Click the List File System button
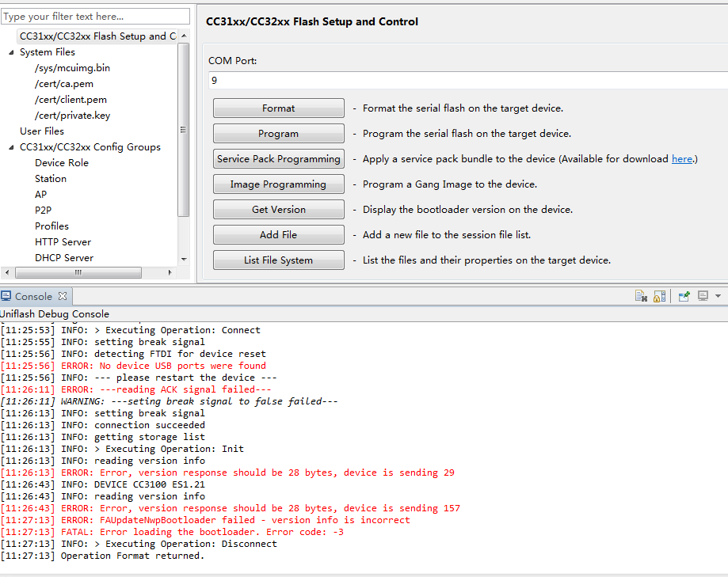The image size is (728, 577). click(x=279, y=260)
